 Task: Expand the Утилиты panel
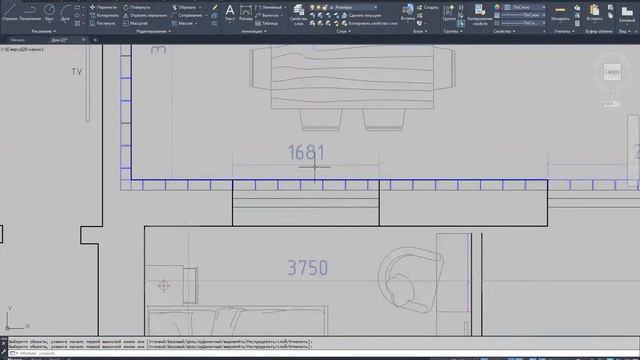[x=564, y=31]
